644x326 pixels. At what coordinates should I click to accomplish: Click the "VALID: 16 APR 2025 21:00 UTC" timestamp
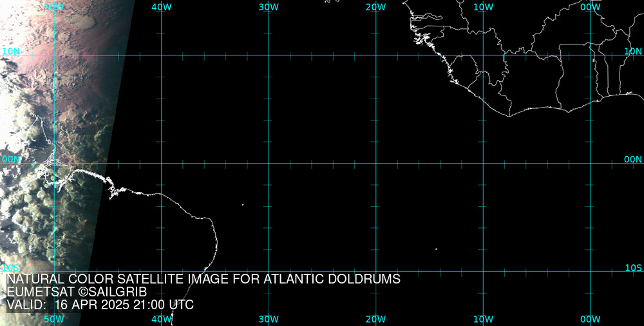pyautogui.click(x=100, y=305)
